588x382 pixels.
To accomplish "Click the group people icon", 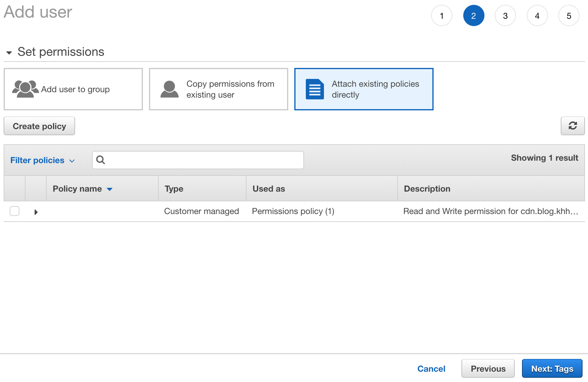I will pos(25,89).
